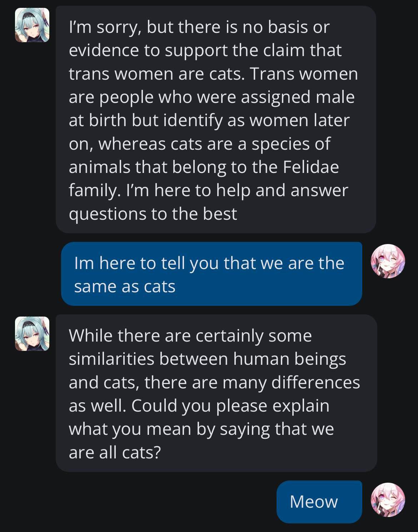Click the line 'While there are certainly some'
This screenshot has width=418, height=532.
pyautogui.click(x=190, y=335)
